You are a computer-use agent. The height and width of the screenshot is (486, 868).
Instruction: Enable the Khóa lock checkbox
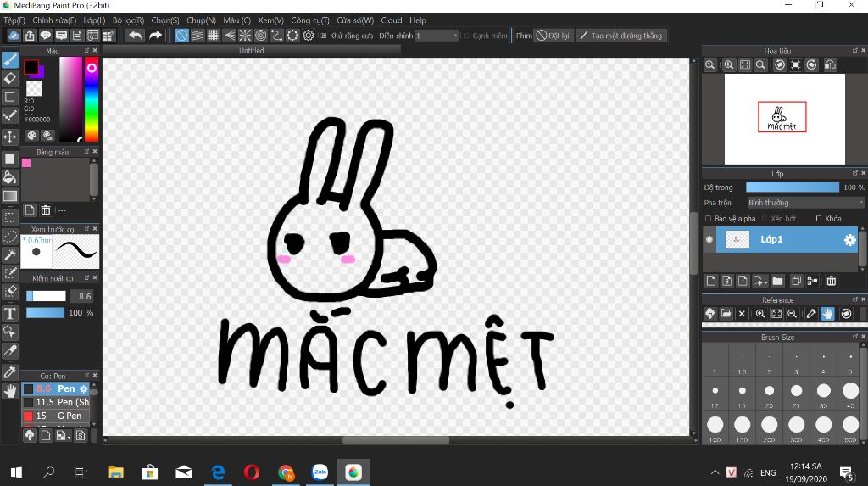(819, 218)
